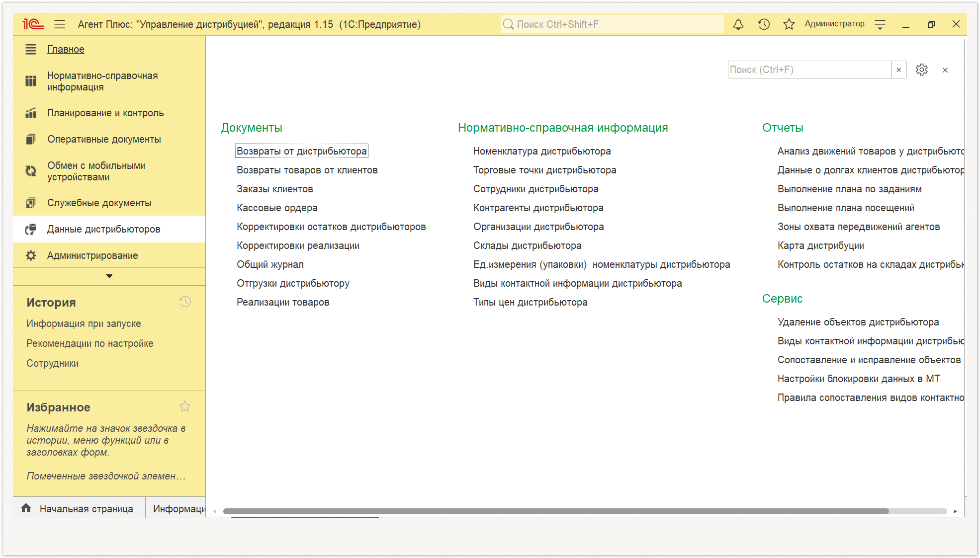
Task: Click the scrollbar left arrow
Action: point(214,511)
